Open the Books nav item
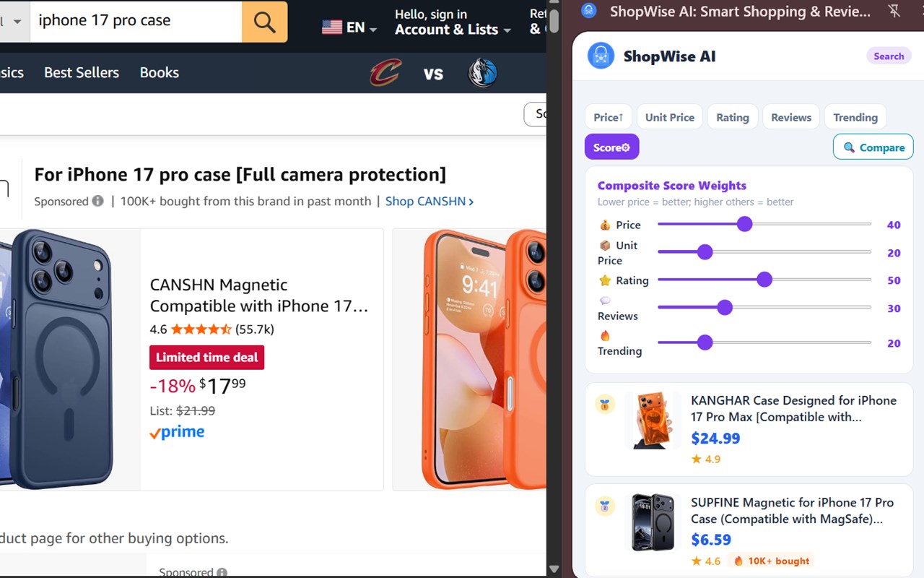The width and height of the screenshot is (924, 578). [159, 72]
